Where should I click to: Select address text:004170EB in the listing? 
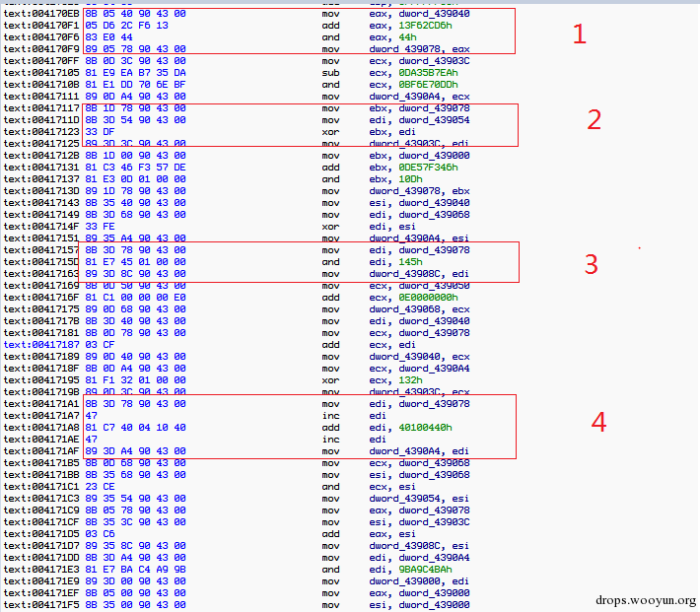point(41,14)
